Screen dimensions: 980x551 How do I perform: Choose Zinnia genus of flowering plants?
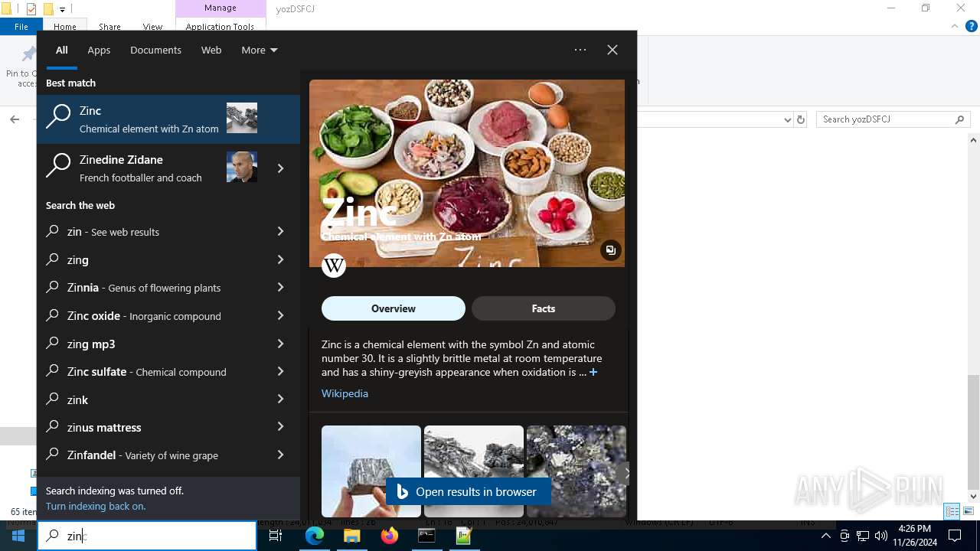click(149, 288)
